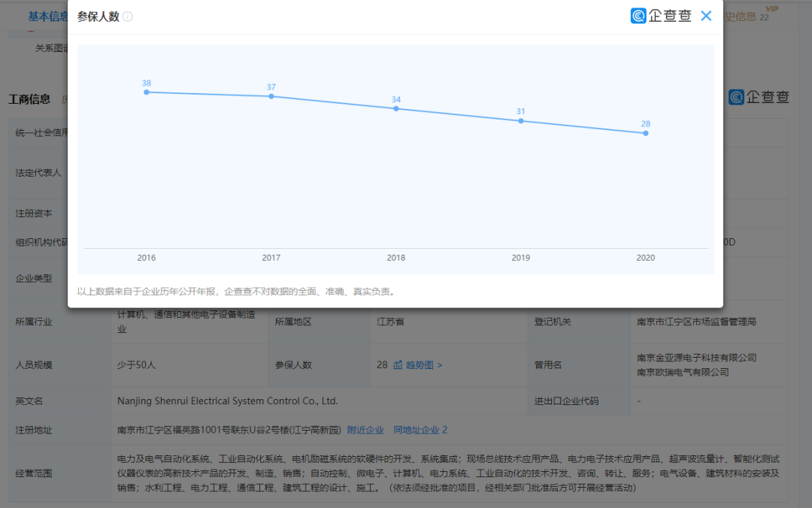Click the English name Nanjing Shenrui Electrical text

[227, 401]
